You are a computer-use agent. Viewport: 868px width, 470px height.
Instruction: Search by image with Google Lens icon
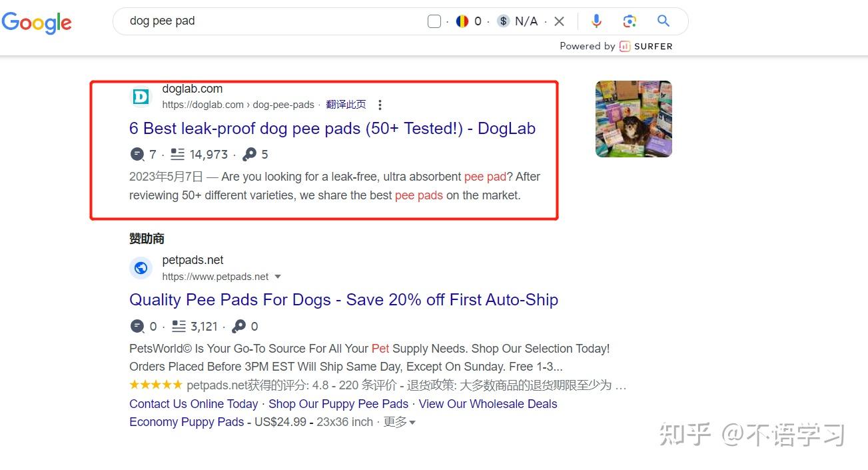[630, 21]
